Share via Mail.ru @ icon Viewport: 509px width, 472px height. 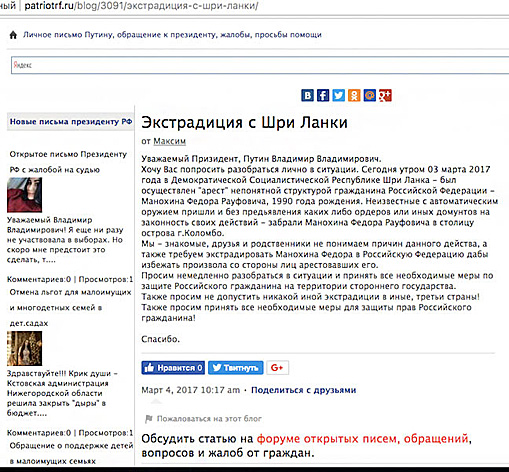pos(370,95)
